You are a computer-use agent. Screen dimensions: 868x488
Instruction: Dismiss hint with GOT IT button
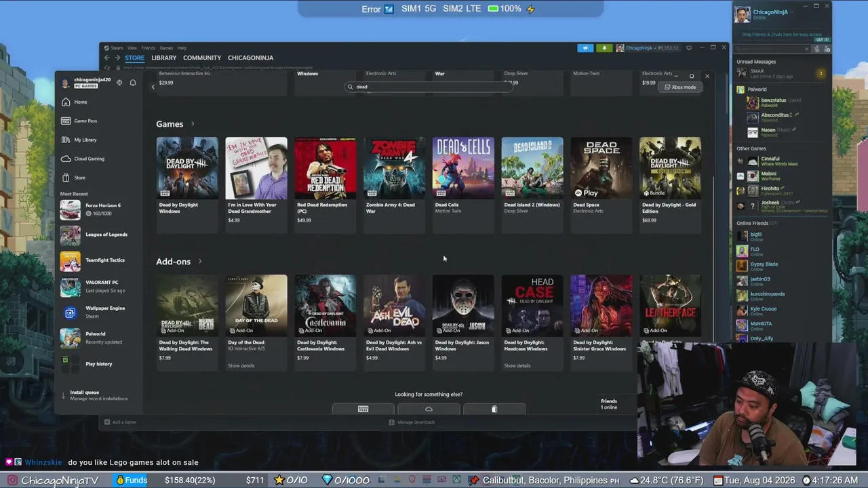[822, 40]
